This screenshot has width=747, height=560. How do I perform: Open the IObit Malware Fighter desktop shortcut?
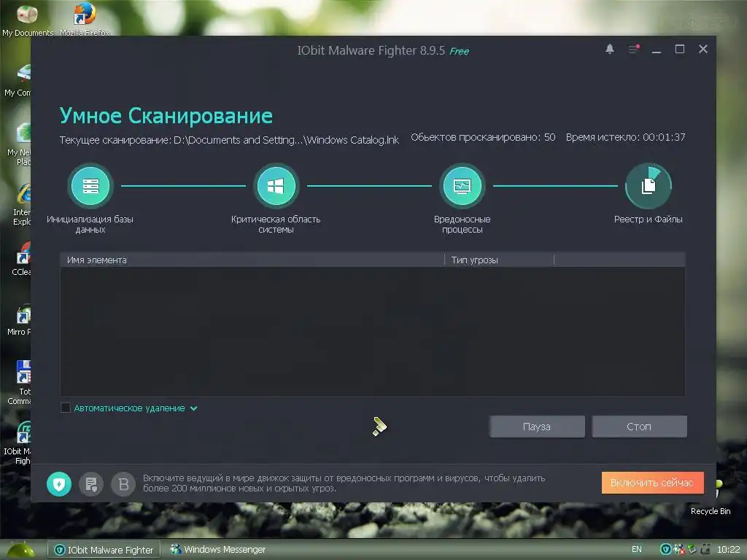tap(19, 443)
